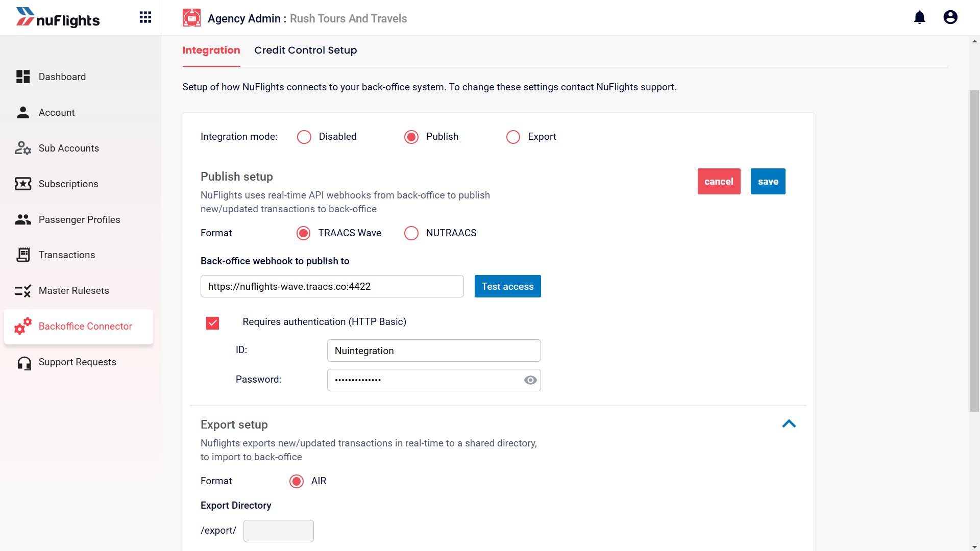
Task: Open Passenger Profiles from the sidebar
Action: click(x=79, y=219)
